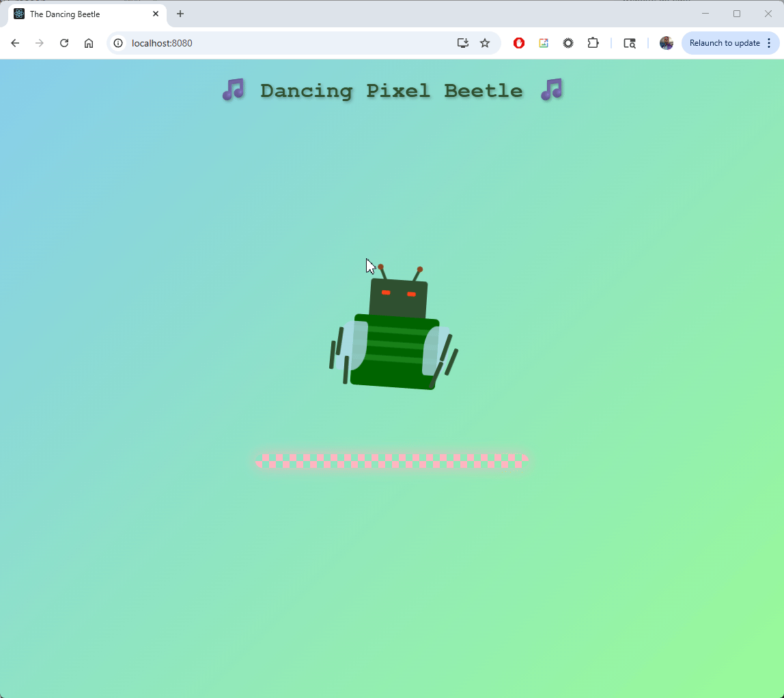Open the Extensions puzzle piece menu

point(593,43)
